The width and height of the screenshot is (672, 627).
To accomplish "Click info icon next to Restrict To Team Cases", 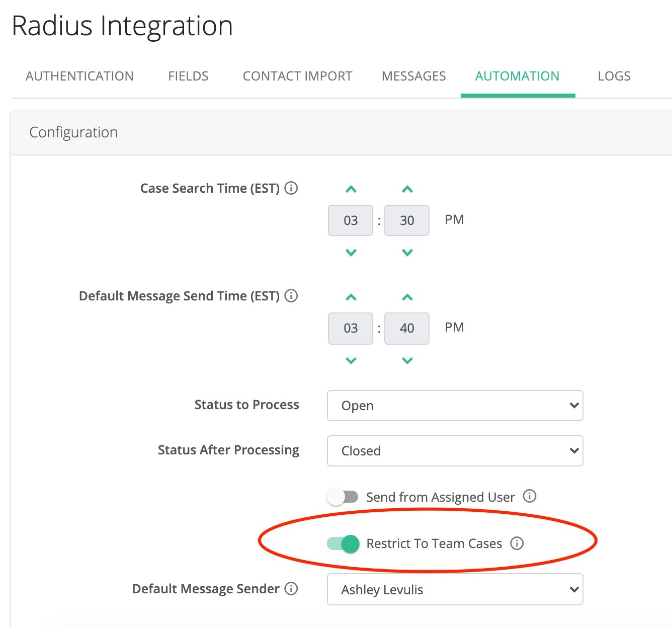I will pyautogui.click(x=517, y=543).
